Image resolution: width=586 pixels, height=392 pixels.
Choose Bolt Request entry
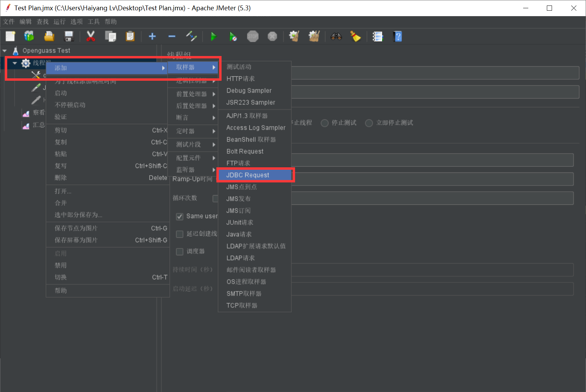[x=255, y=151]
